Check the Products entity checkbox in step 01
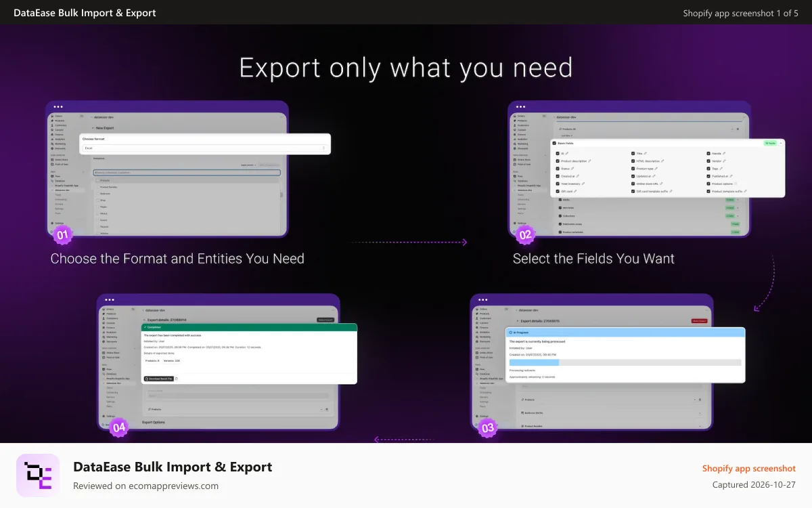 coord(97,180)
